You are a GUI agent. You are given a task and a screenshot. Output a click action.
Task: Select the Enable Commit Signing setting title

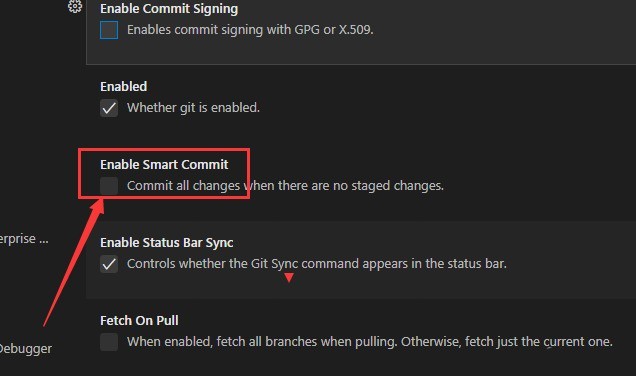coord(169,9)
